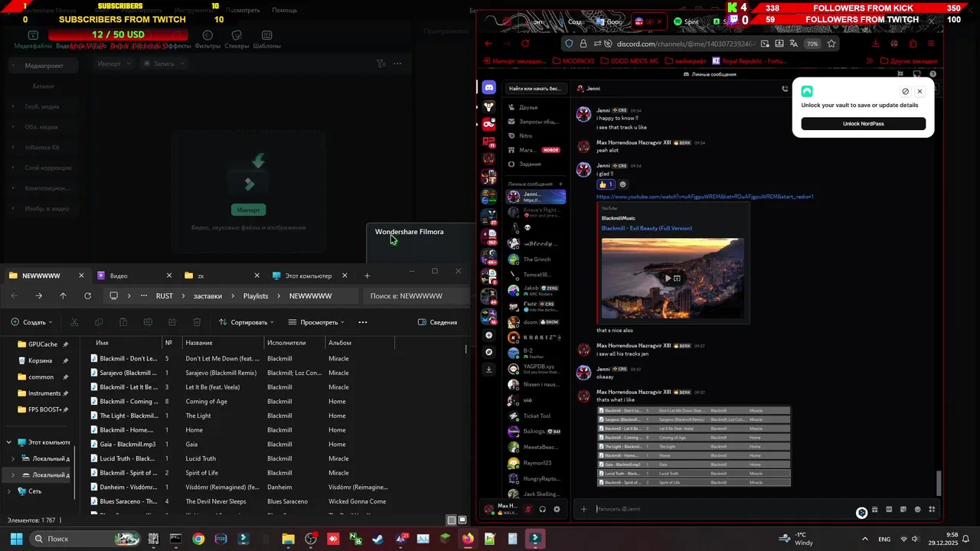Open Steam from the Windows taskbar
980x551 pixels.
pos(378,539)
